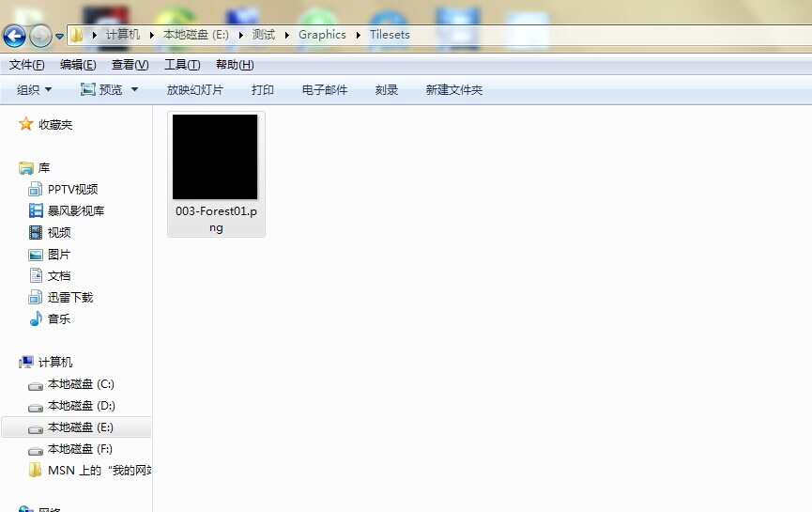The image size is (812, 512).
Task: Select the folder icon in address bar
Action: [77, 35]
